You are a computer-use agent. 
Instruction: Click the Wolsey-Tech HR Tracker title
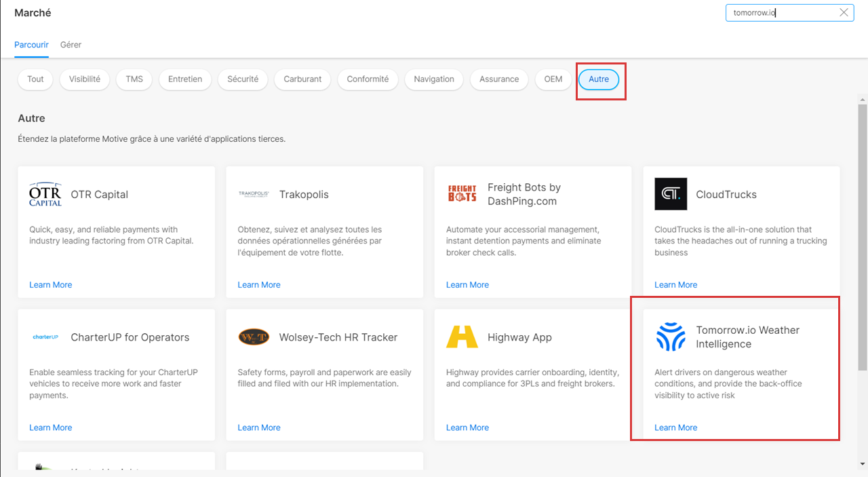(x=338, y=337)
